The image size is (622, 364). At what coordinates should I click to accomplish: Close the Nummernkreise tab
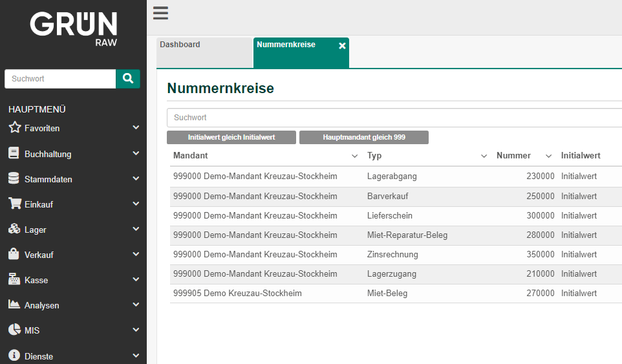(x=342, y=46)
